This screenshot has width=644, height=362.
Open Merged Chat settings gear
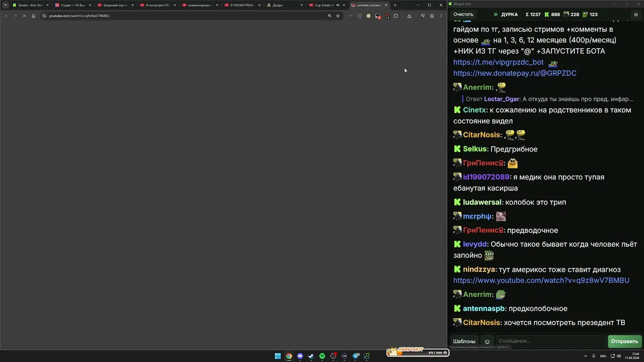(x=636, y=15)
